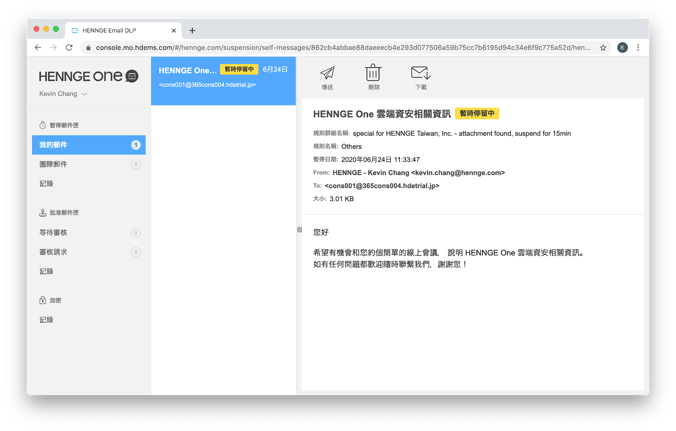Click the size value 3.01 KB
Image resolution: width=676 pixels, height=431 pixels.
coord(342,199)
